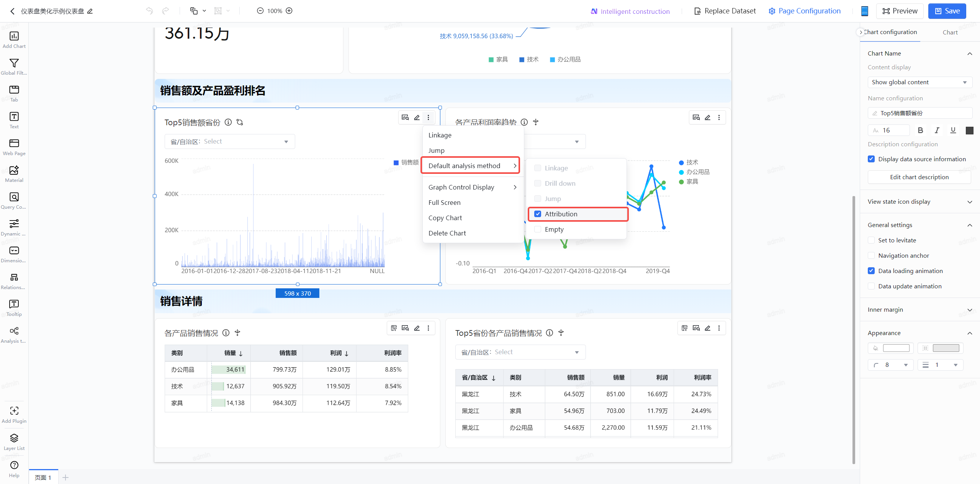
Task: Open the Add Chart panel
Action: coord(14,40)
